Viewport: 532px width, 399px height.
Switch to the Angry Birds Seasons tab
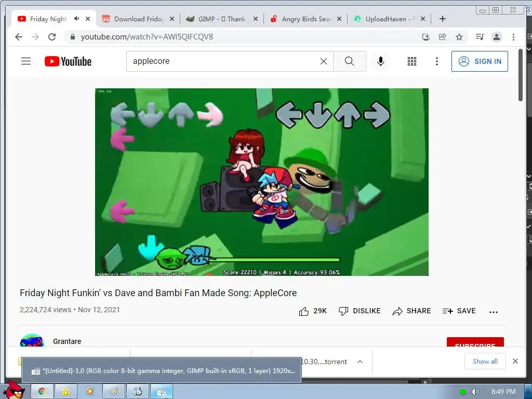[x=307, y=19]
